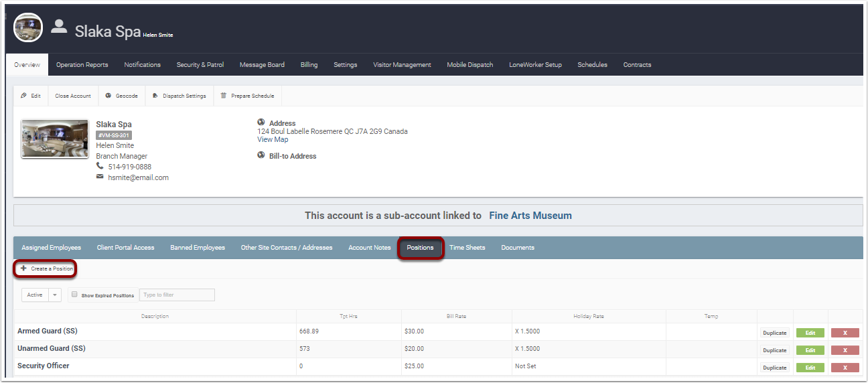The image size is (868, 383).
Task: Expand the Active filter dropdown arrow
Action: (55, 295)
